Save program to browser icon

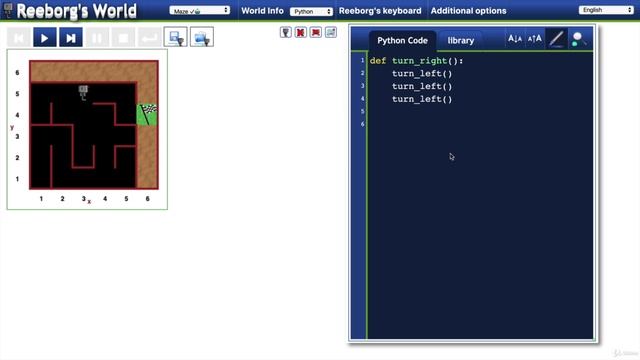coord(176,38)
